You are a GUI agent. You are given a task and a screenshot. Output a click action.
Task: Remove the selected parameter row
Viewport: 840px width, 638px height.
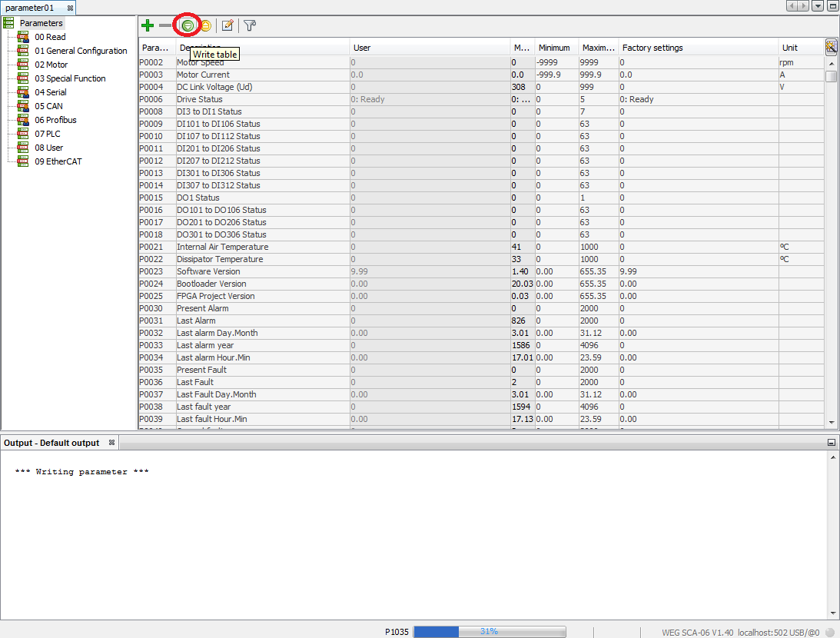(165, 25)
